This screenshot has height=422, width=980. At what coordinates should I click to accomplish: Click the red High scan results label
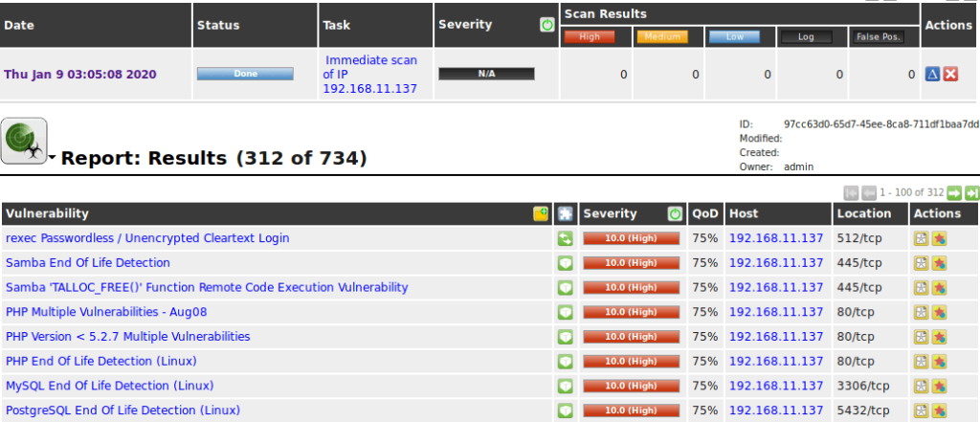pyautogui.click(x=590, y=37)
